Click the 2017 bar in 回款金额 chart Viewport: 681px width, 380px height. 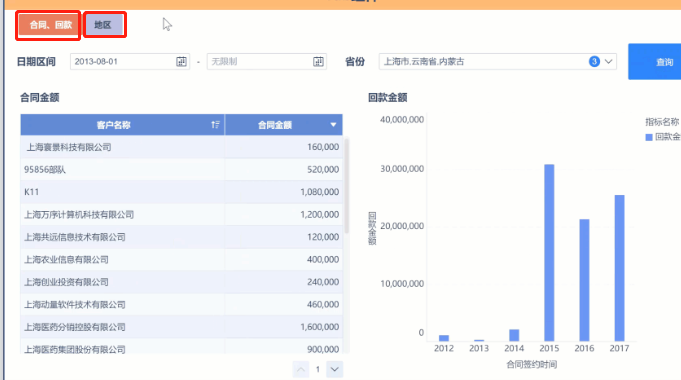click(620, 268)
